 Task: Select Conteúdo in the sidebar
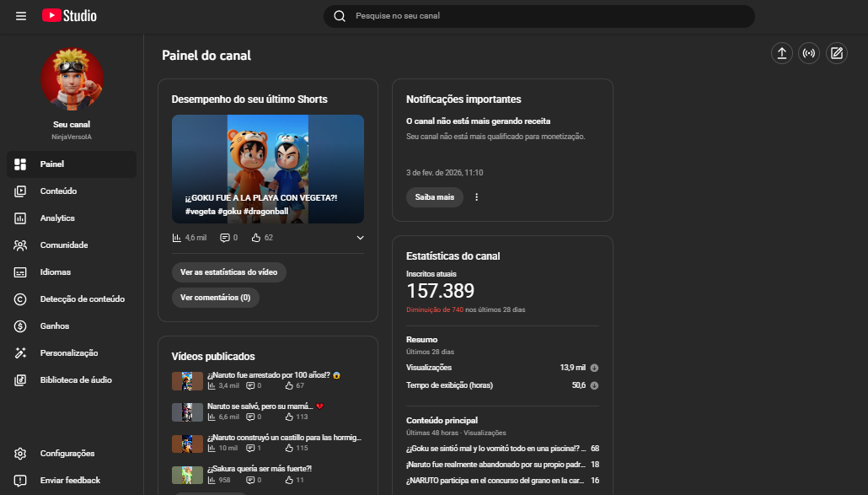(58, 191)
